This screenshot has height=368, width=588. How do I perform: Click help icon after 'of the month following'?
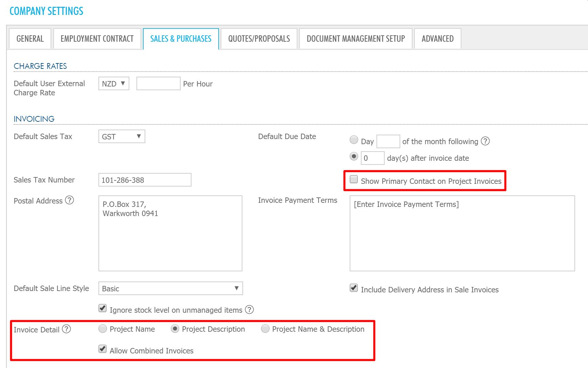485,141
